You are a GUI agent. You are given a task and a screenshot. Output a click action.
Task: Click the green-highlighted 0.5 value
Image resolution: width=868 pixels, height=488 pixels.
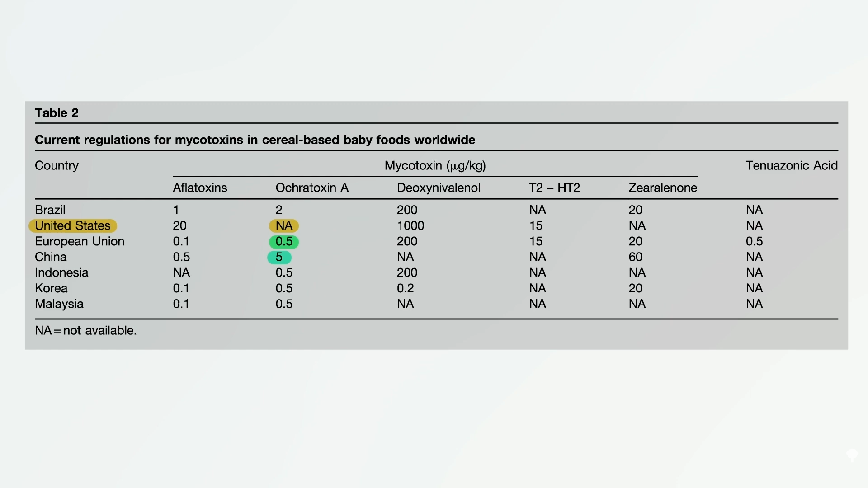point(284,242)
